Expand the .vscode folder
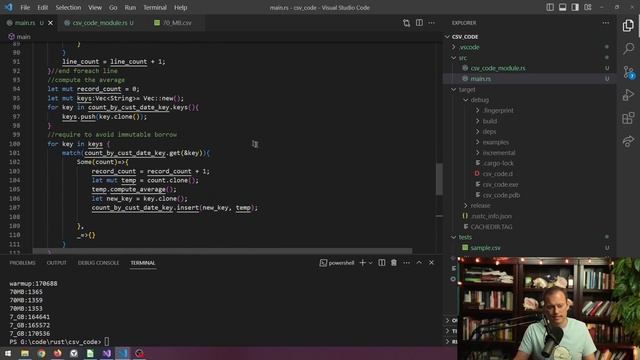Image resolution: width=640 pixels, height=360 pixels. (469, 47)
